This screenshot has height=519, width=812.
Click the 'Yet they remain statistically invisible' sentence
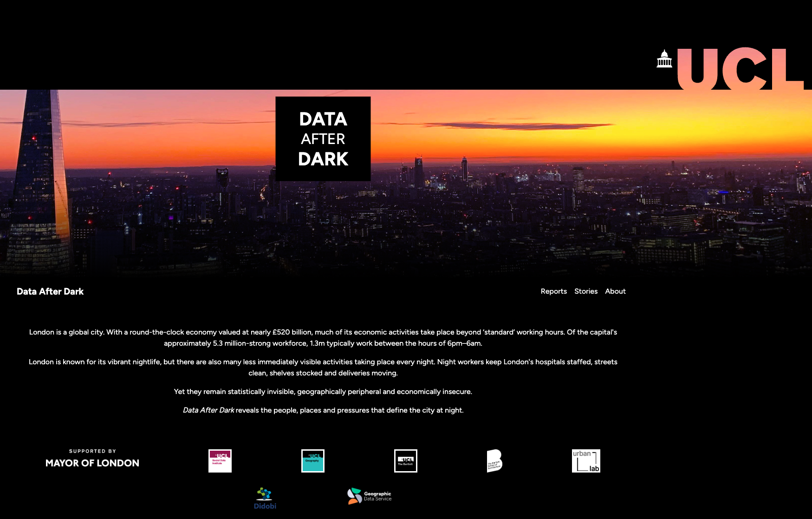[x=323, y=392]
